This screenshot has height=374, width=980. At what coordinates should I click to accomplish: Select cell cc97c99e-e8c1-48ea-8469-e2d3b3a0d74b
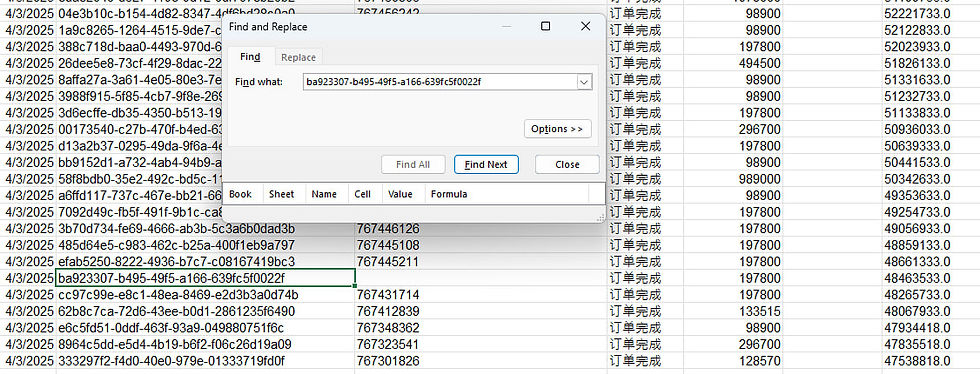[x=206, y=295]
